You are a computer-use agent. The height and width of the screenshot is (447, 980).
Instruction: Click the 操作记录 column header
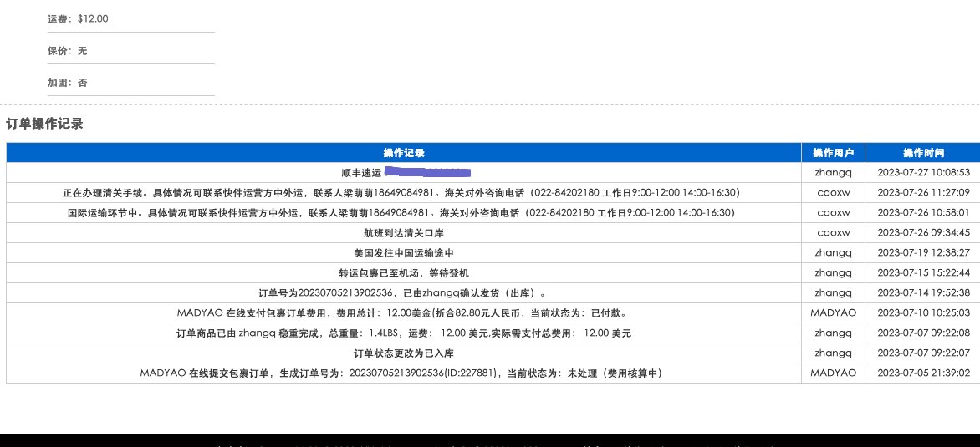pyautogui.click(x=404, y=153)
